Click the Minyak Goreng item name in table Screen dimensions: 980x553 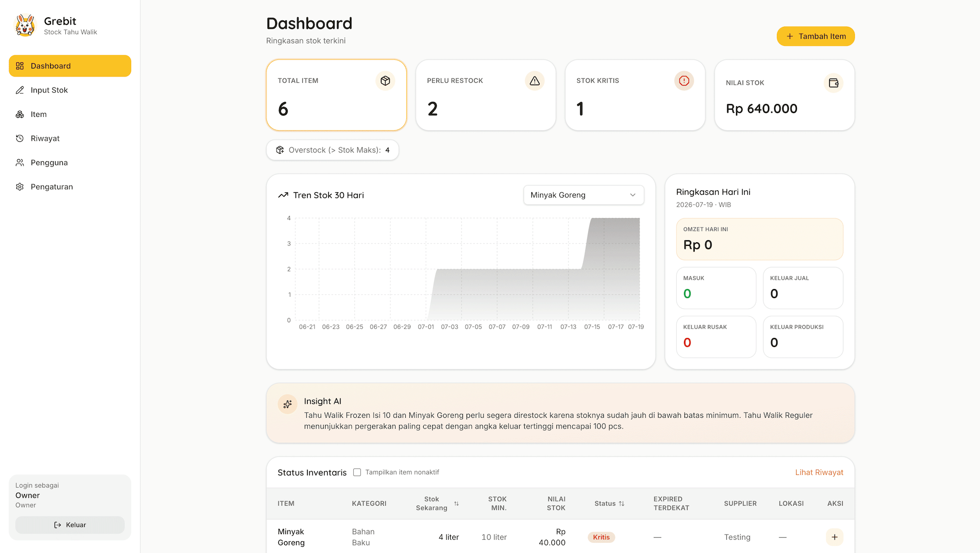tap(291, 537)
